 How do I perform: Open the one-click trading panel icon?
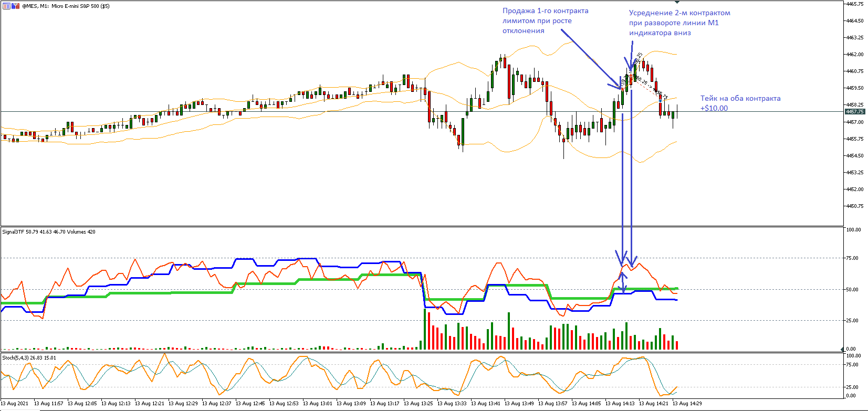coord(15,6)
